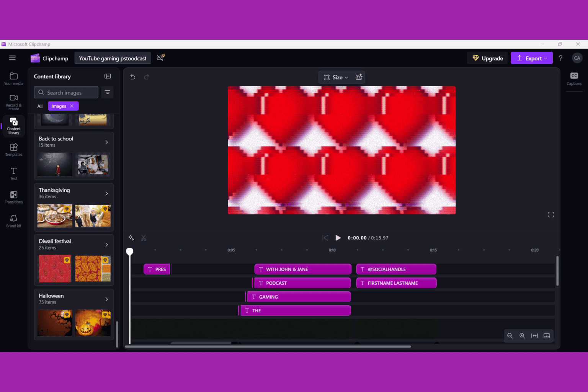588x392 pixels.
Task: Select the @SOCIALHANDLE text clip
Action: click(x=396, y=269)
